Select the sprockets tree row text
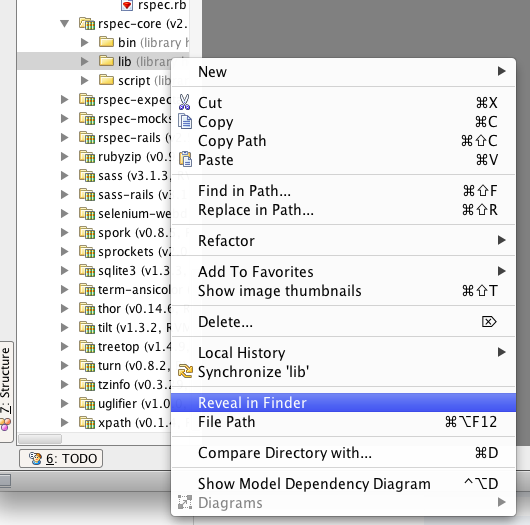 (135, 252)
